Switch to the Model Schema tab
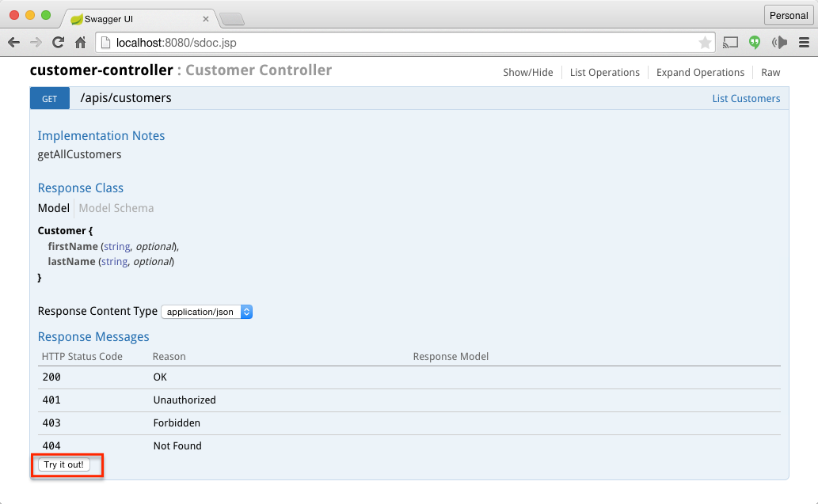 click(116, 208)
